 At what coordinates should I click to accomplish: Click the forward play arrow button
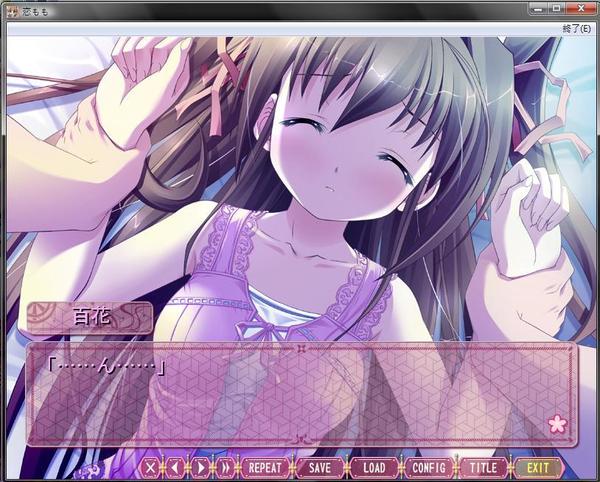(200, 467)
